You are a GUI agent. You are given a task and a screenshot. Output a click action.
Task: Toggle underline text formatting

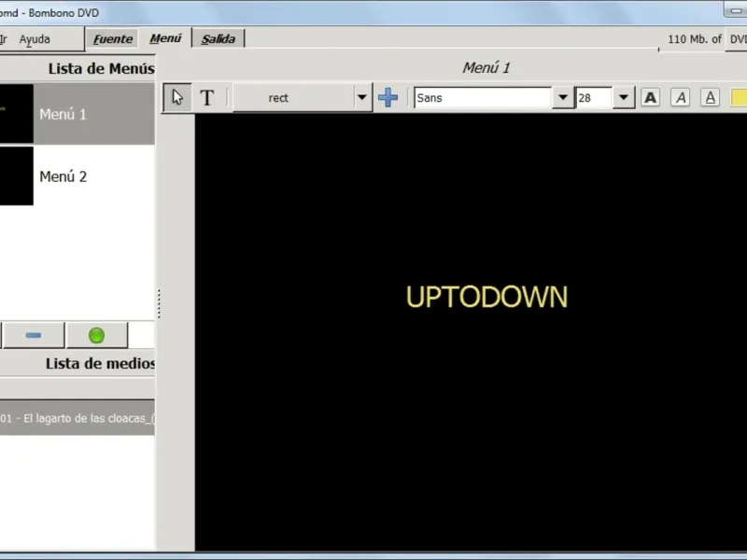tap(710, 98)
